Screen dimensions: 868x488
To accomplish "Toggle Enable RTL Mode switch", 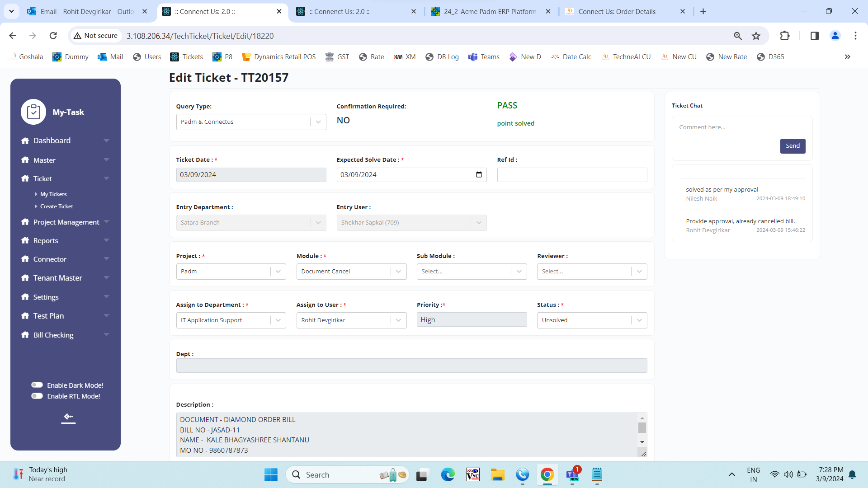I will 37,396.
